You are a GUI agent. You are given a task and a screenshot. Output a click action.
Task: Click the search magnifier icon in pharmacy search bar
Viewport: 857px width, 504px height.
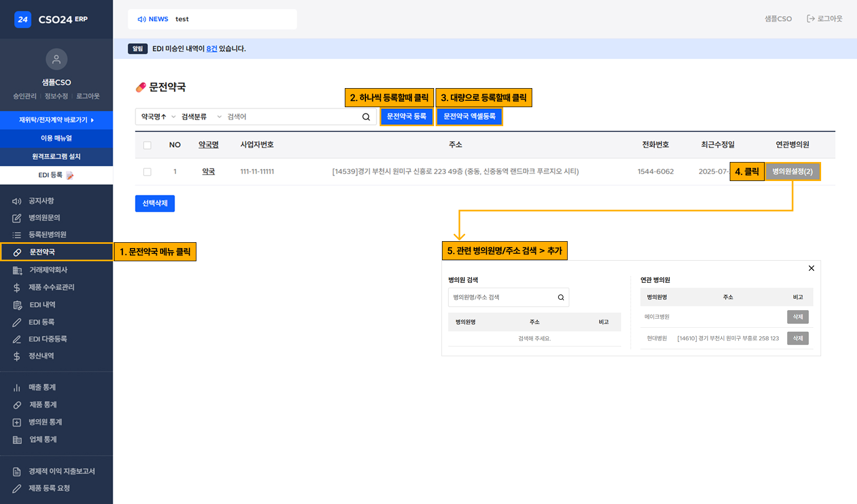pyautogui.click(x=366, y=117)
